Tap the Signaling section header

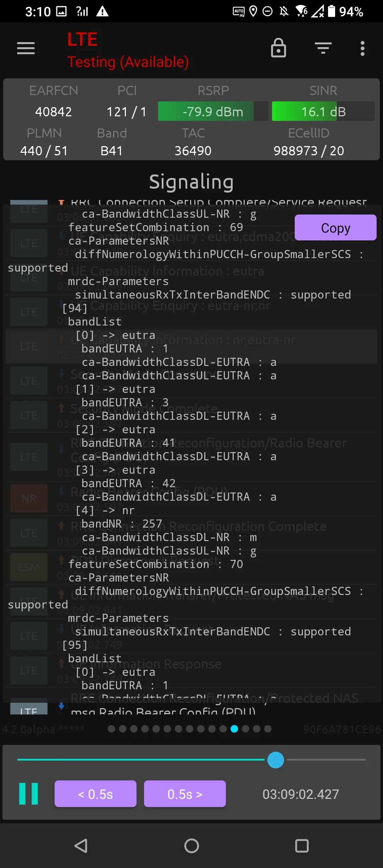(x=191, y=182)
